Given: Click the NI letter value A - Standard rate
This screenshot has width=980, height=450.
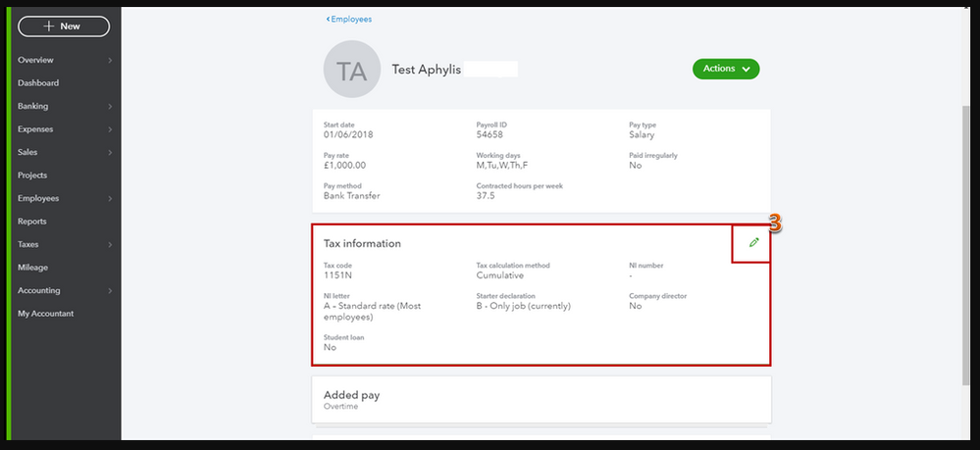Looking at the screenshot, I should click(372, 311).
